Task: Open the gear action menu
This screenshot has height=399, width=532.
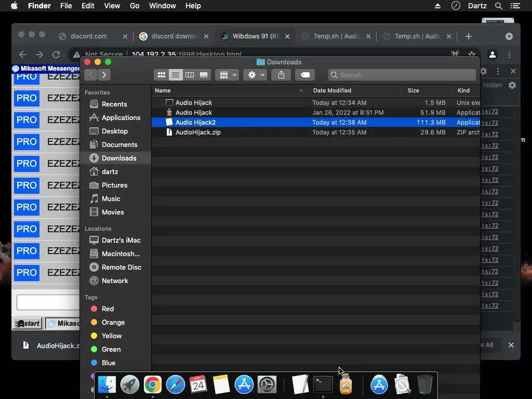Action: point(255,75)
